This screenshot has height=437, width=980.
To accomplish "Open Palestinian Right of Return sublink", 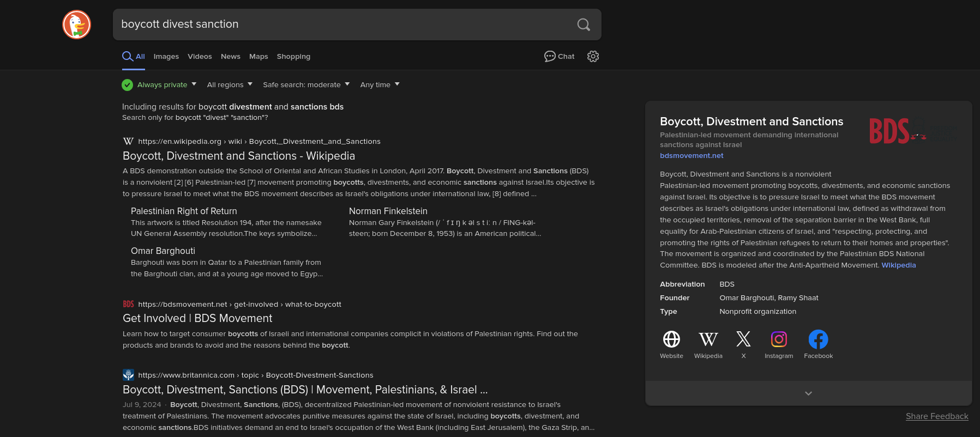I will (184, 211).
